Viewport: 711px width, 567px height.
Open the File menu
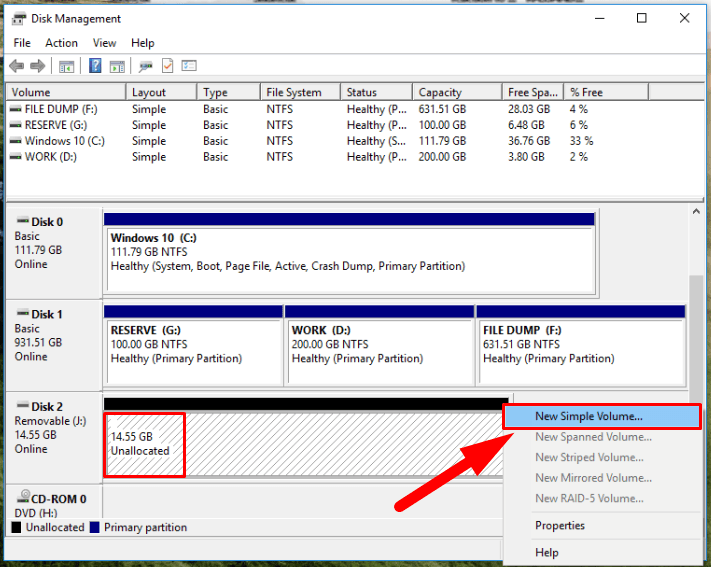tap(22, 43)
